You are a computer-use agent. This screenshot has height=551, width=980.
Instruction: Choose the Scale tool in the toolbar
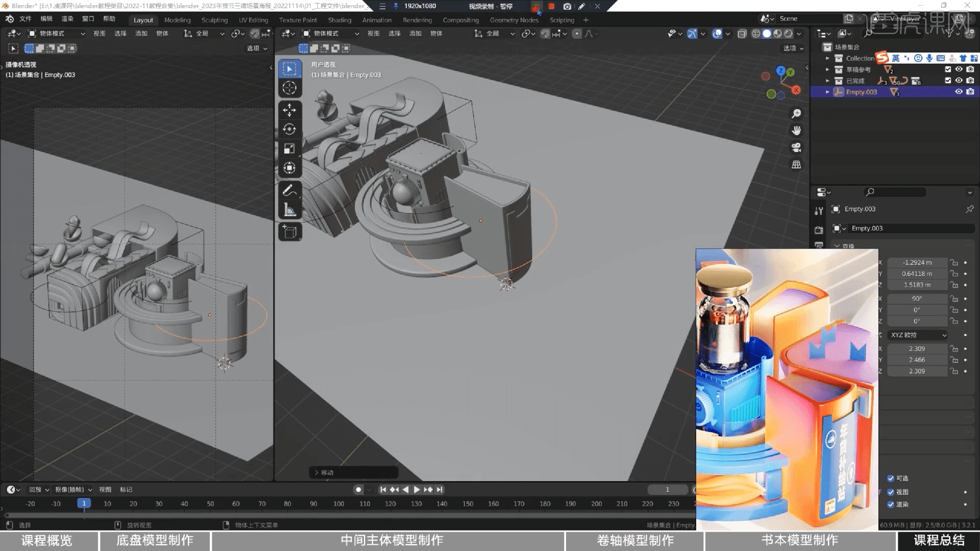[x=289, y=148]
